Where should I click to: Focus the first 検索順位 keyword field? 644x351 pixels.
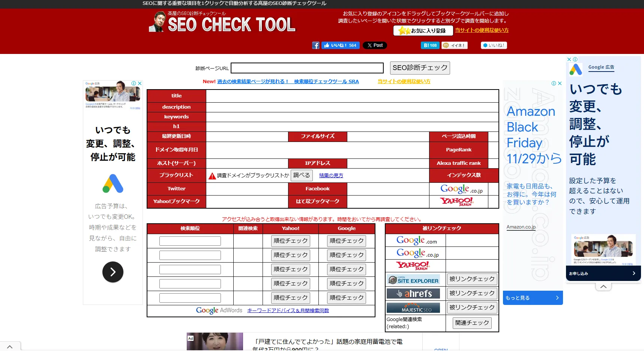pos(190,241)
